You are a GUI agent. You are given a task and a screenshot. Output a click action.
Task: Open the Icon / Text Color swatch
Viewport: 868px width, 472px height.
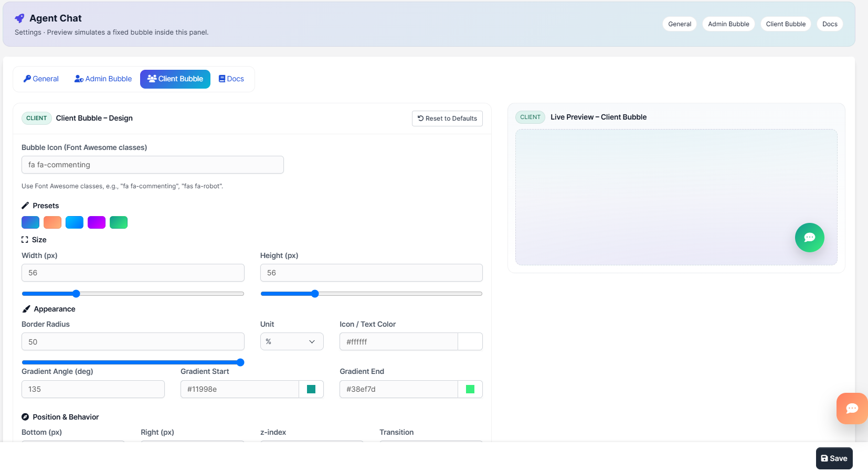[470, 341]
